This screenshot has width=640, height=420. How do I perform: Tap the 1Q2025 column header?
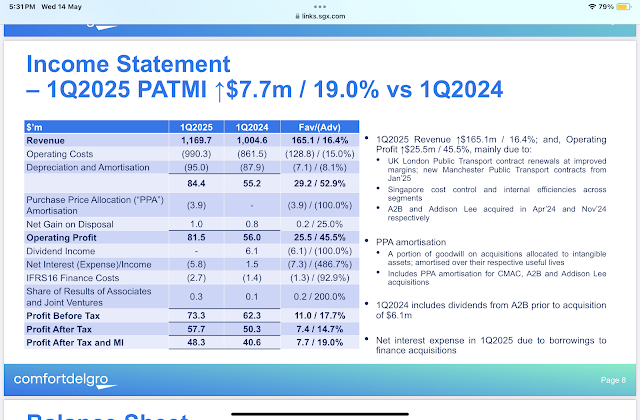pyautogui.click(x=196, y=127)
